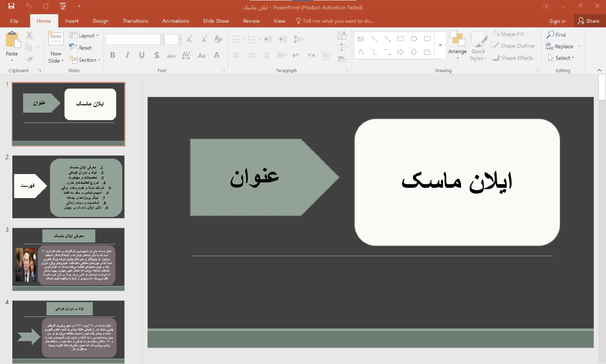Start slide show from beginning icon
The image size is (606, 364).
pyautogui.click(x=63, y=6)
